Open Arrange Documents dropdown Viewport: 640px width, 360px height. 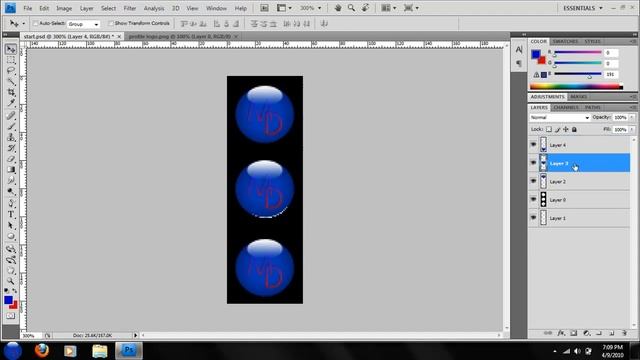pyautogui.click(x=388, y=8)
